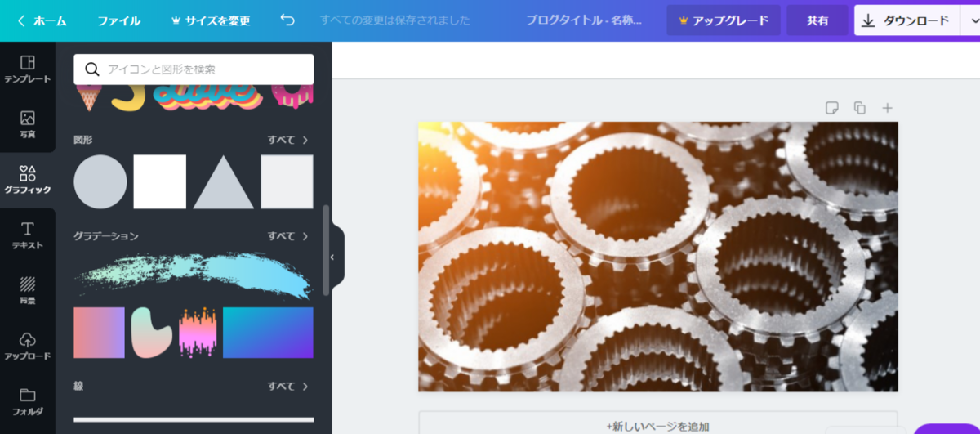
Task: Add the pink dripping gradient graphic
Action: [198, 333]
